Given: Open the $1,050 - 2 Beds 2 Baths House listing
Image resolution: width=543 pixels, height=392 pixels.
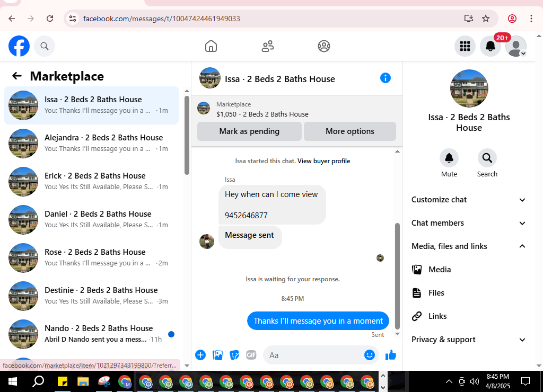Looking at the screenshot, I should [262, 114].
